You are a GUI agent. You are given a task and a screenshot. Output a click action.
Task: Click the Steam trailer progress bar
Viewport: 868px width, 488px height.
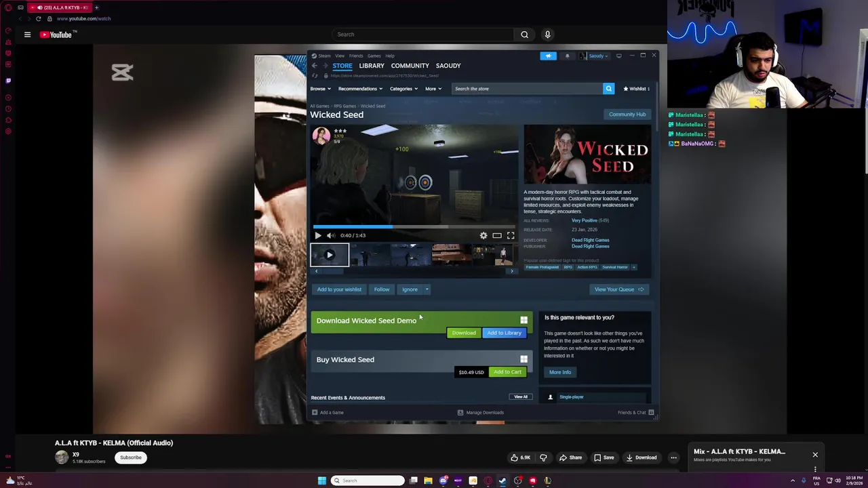tap(414, 227)
